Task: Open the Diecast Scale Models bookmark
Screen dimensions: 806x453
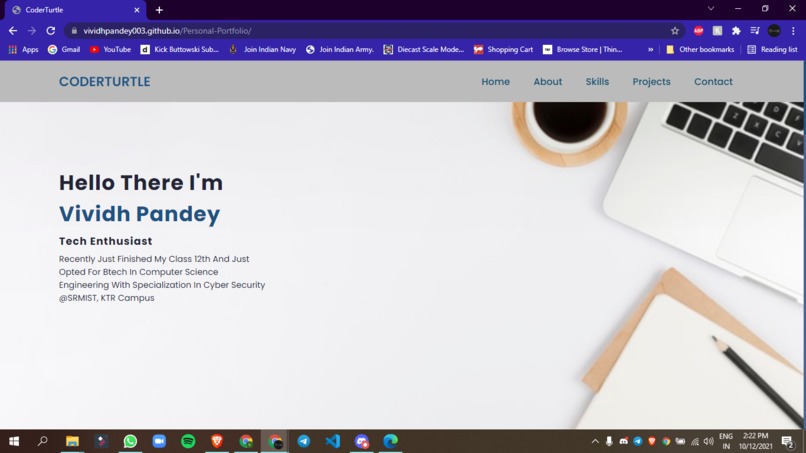Action: 424,49
